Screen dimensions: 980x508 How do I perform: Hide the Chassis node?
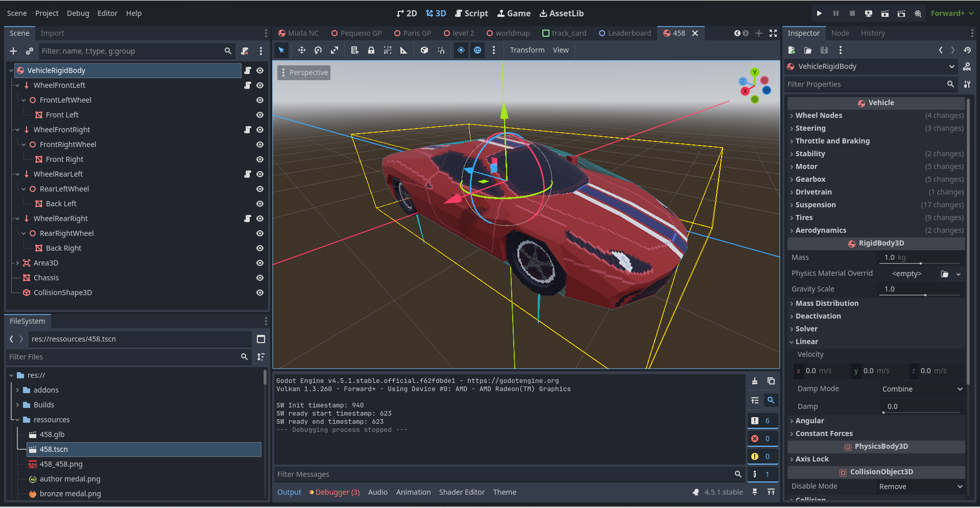tap(260, 278)
